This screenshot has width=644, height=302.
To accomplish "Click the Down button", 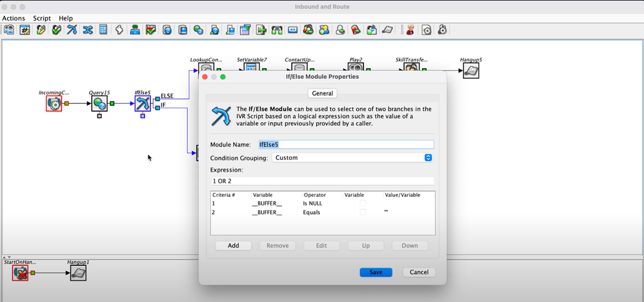I will click(410, 246).
